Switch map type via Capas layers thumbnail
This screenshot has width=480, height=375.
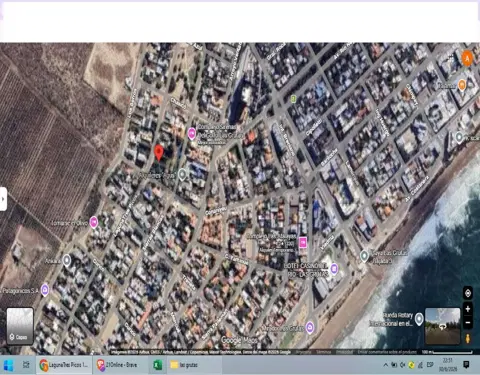20,326
